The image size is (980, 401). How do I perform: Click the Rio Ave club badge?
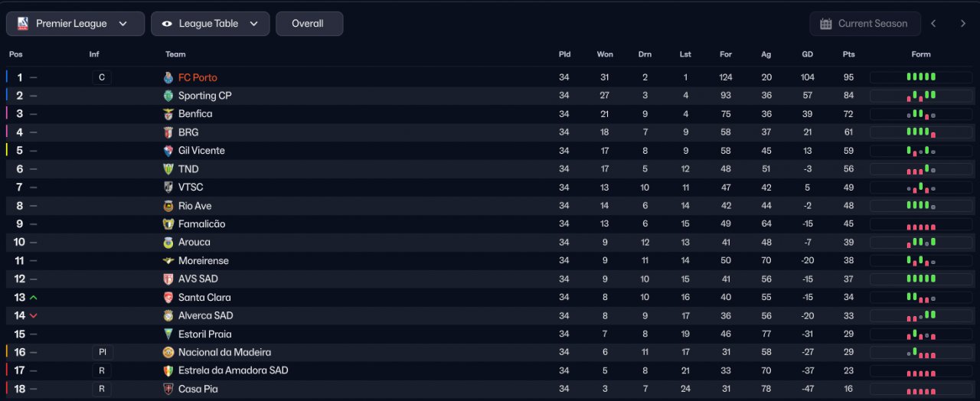(168, 206)
